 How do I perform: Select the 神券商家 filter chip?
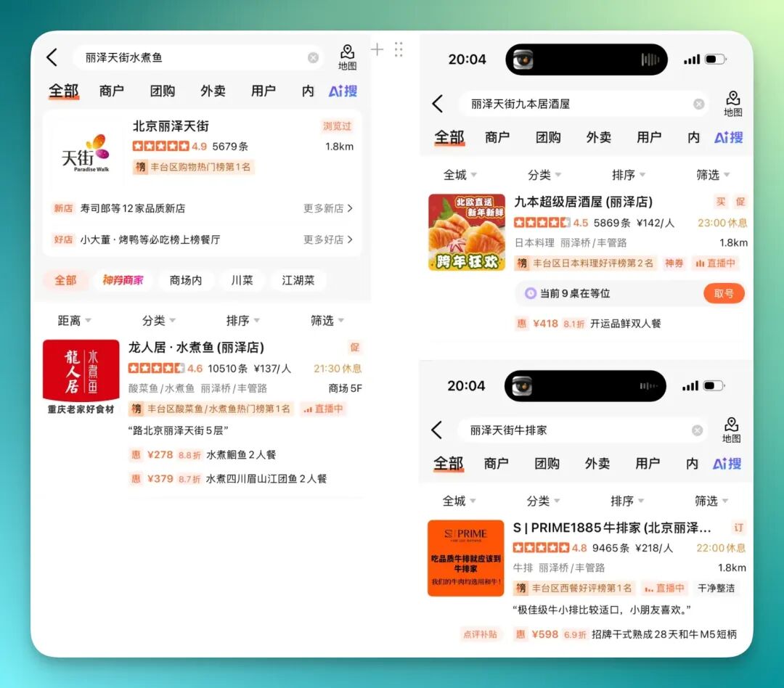click(123, 280)
